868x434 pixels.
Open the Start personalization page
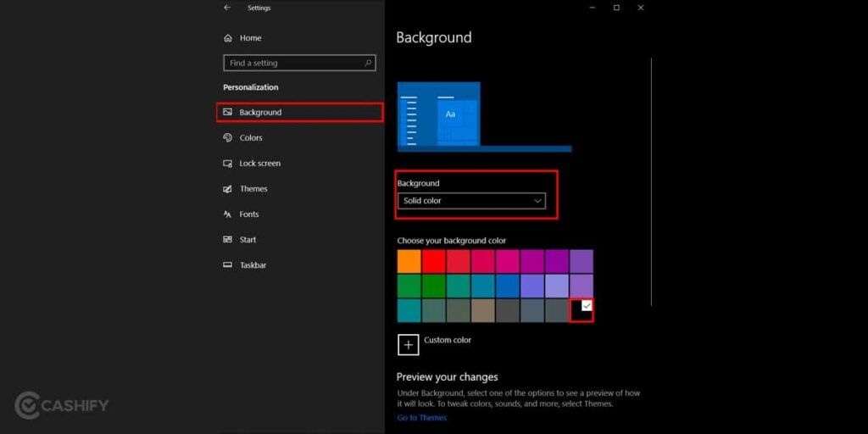(x=240, y=240)
